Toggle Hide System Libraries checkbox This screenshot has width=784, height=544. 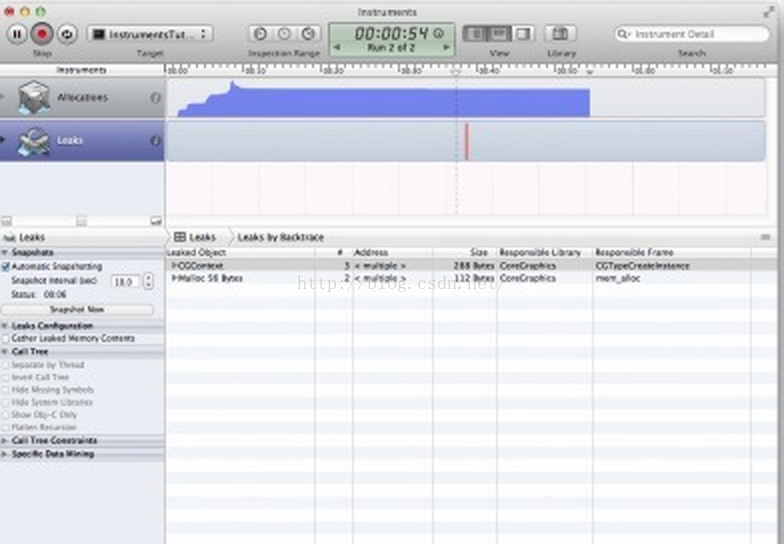coord(6,402)
